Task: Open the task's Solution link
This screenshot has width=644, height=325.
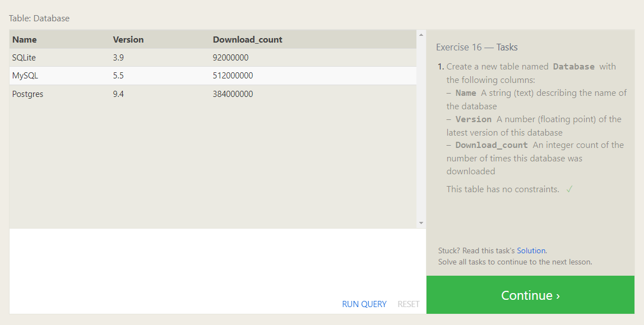Action: point(531,250)
